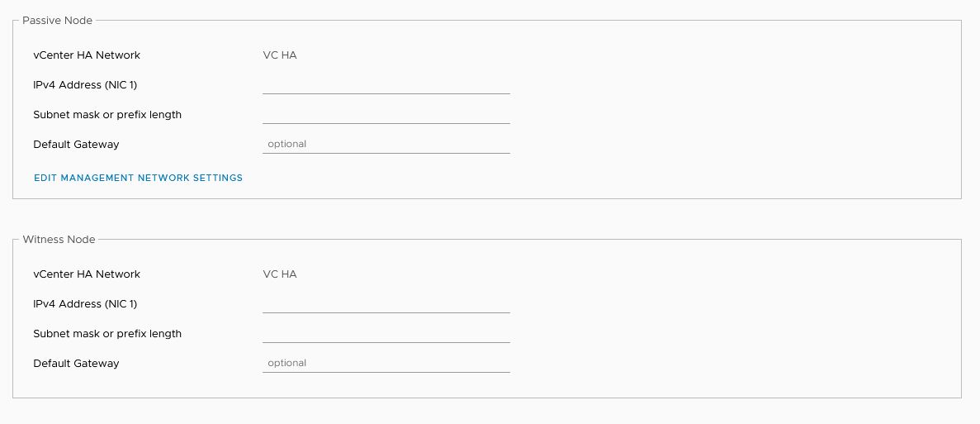Viewport: 980px width, 424px height.
Task: Click the Witness Node IPv4 Address (NIC 1) field
Action: 386,304
